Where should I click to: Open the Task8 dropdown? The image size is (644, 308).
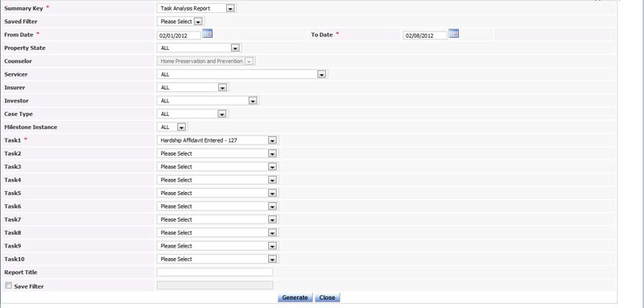[217, 233]
